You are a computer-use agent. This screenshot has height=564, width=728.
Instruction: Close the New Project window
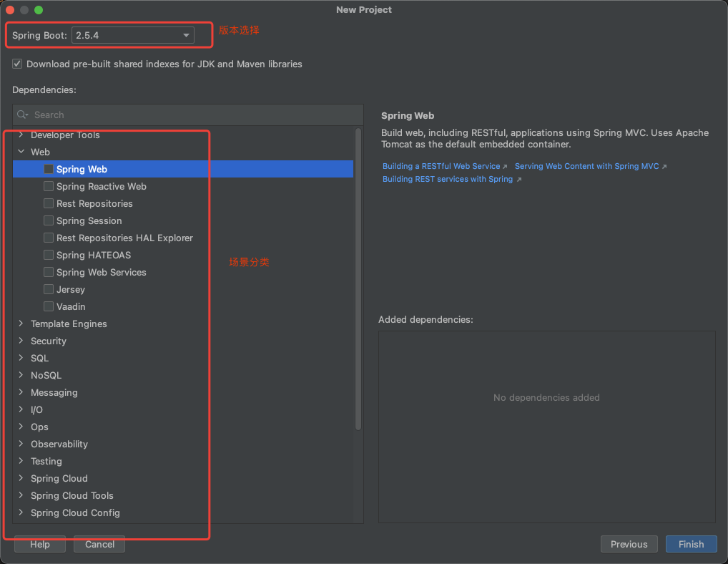pos(10,10)
